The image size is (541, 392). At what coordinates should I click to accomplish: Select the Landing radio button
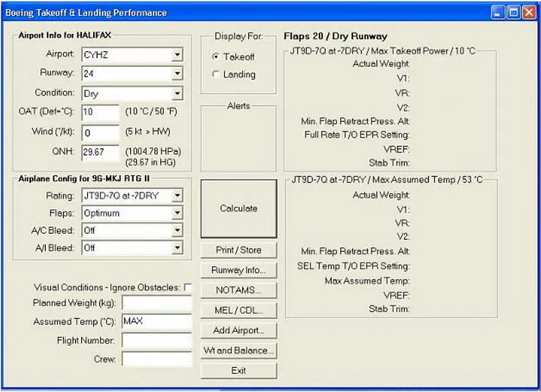(x=216, y=74)
